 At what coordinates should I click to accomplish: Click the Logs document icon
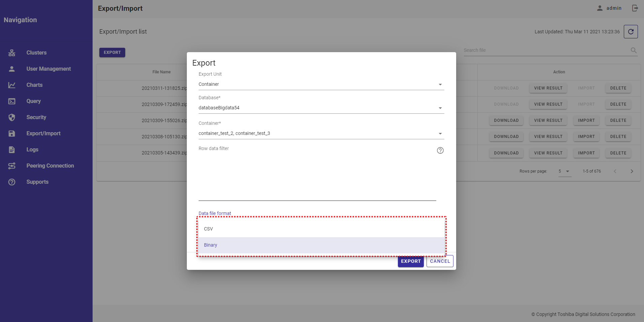click(x=12, y=149)
